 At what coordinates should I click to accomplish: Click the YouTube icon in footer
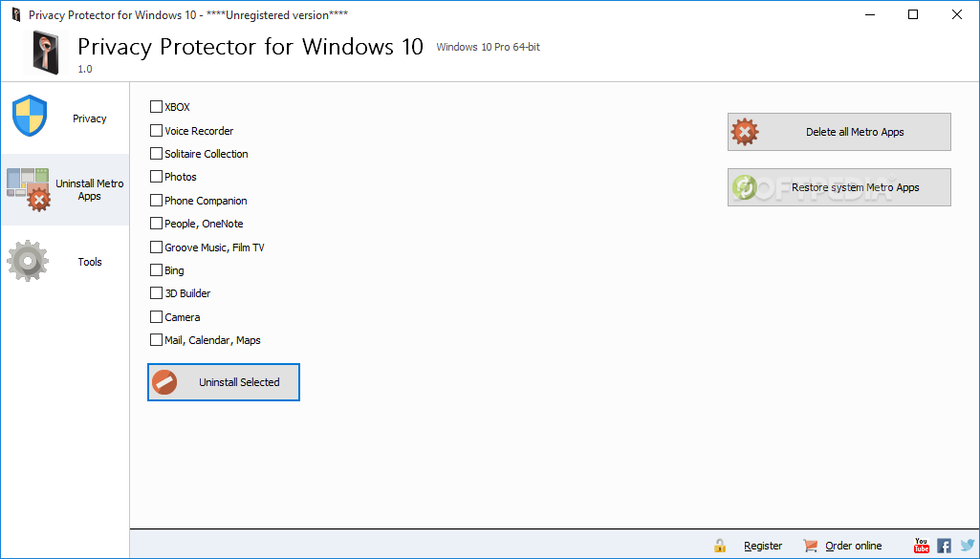[922, 546]
